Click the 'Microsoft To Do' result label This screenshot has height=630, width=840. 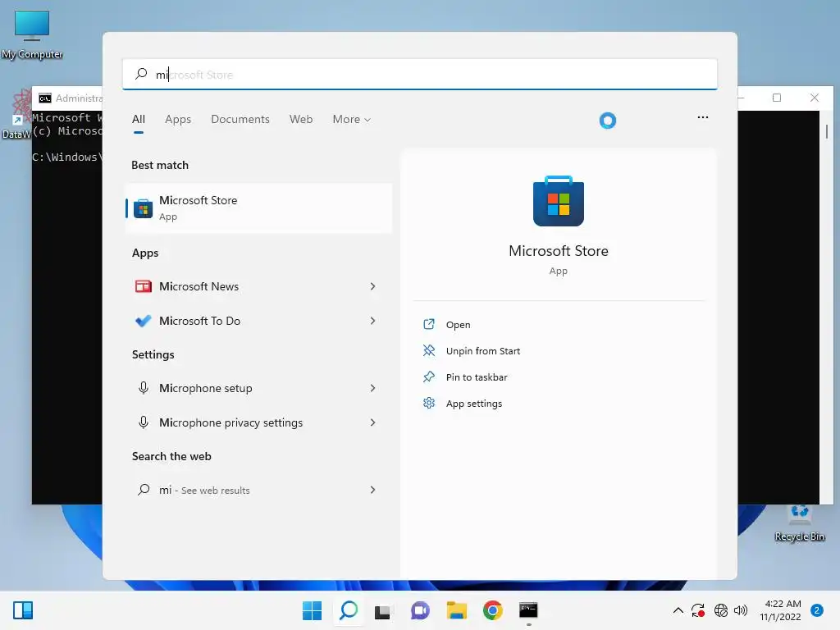[199, 321]
